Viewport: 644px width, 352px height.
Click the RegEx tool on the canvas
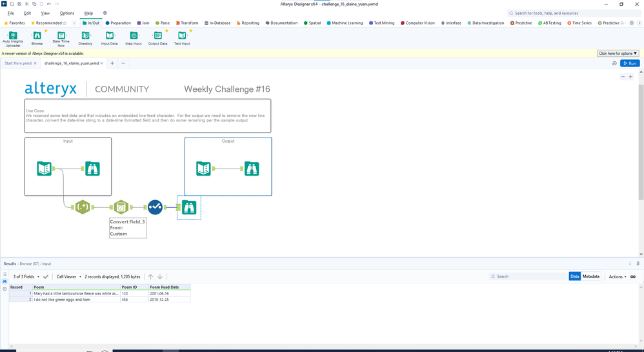click(83, 207)
